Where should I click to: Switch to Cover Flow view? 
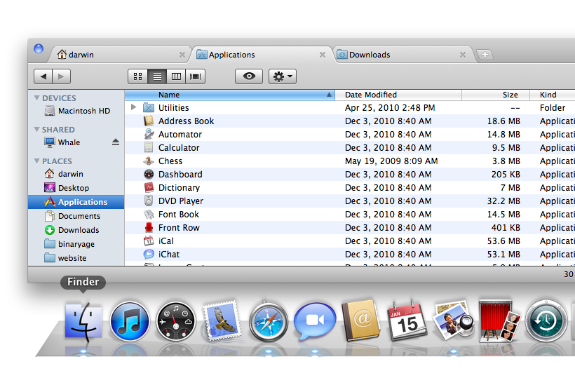pos(195,76)
